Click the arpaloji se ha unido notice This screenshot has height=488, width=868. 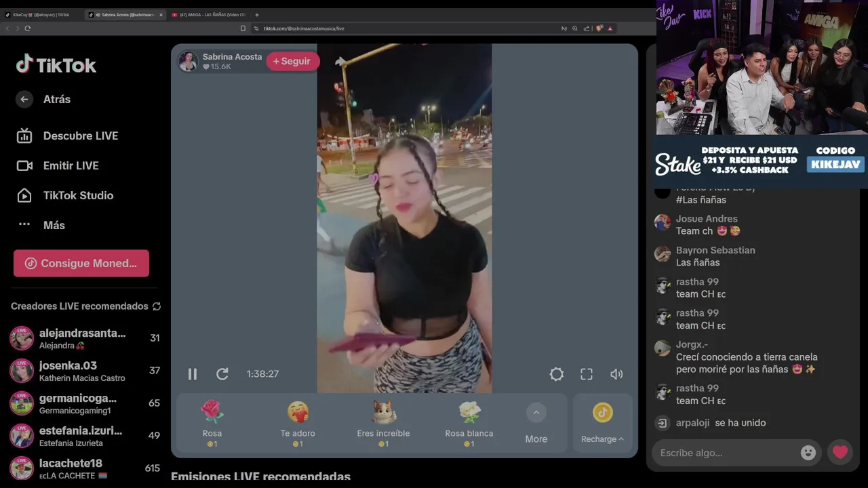click(711, 423)
